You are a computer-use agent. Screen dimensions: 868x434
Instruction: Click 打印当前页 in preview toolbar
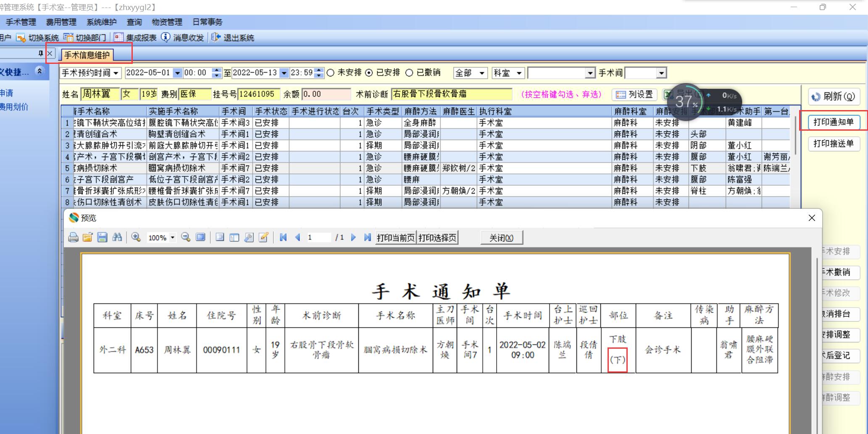[x=395, y=238]
